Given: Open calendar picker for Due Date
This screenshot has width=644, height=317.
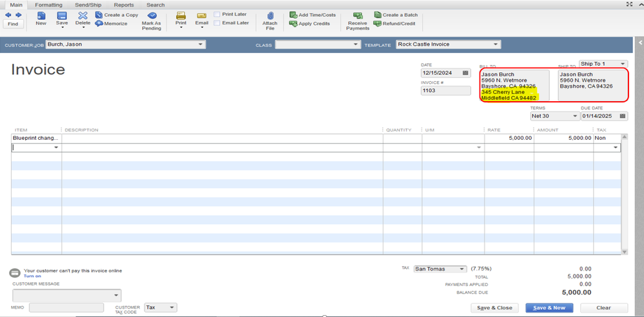Looking at the screenshot, I should click(623, 116).
